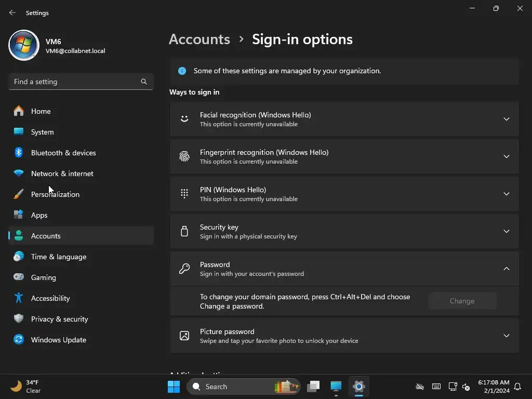Open Accessibility settings
Image resolution: width=532 pixels, height=399 pixels.
[x=81, y=298]
